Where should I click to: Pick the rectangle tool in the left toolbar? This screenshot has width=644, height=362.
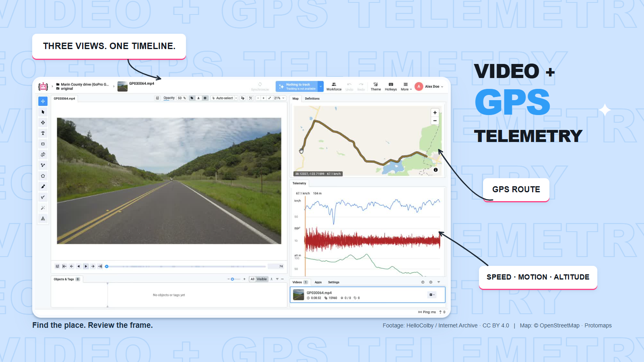tap(43, 144)
